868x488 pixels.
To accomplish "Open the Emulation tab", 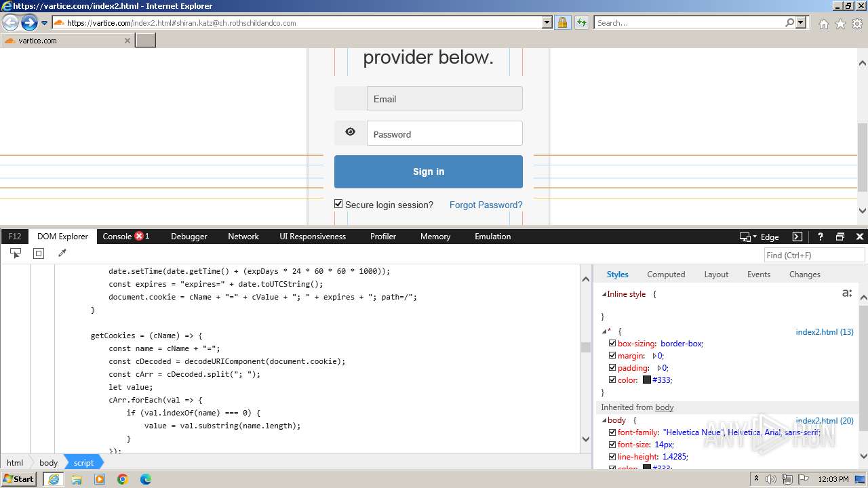I will (493, 237).
